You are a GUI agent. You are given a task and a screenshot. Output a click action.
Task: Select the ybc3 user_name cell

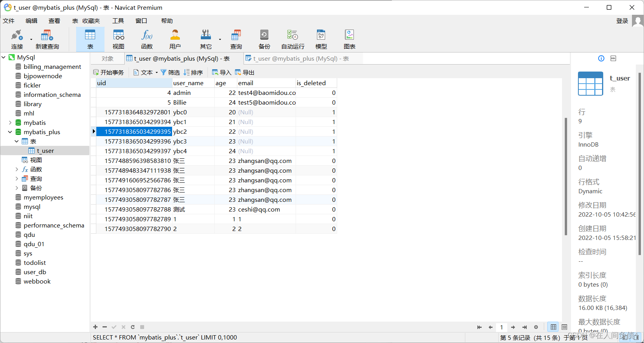coord(193,141)
